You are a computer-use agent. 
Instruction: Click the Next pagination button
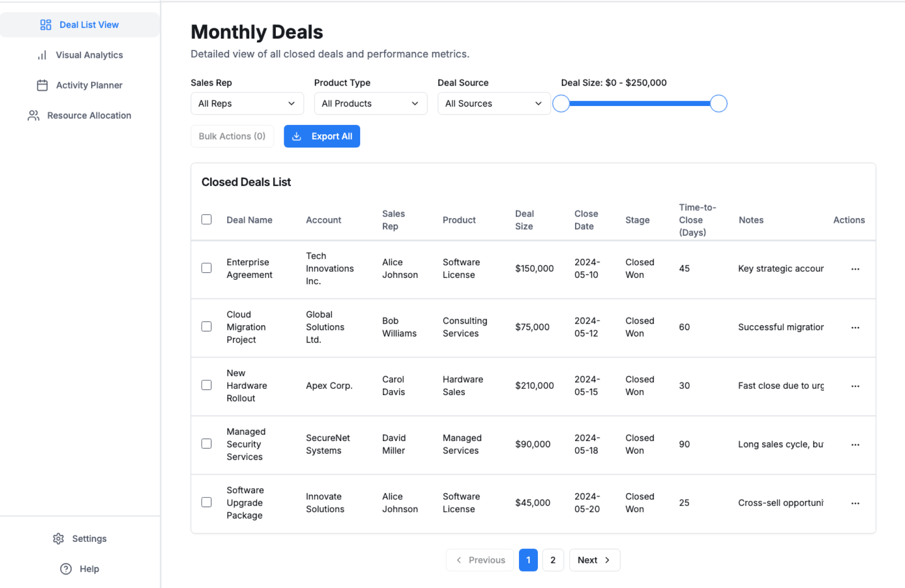tap(594, 560)
